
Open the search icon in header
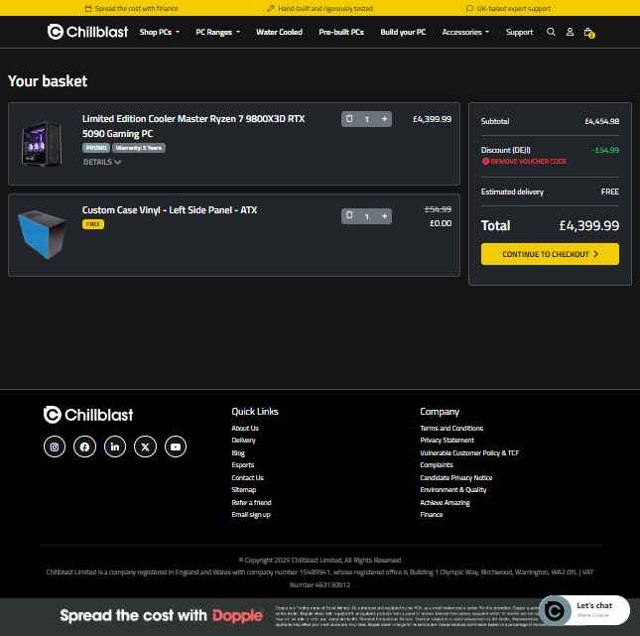point(551,32)
